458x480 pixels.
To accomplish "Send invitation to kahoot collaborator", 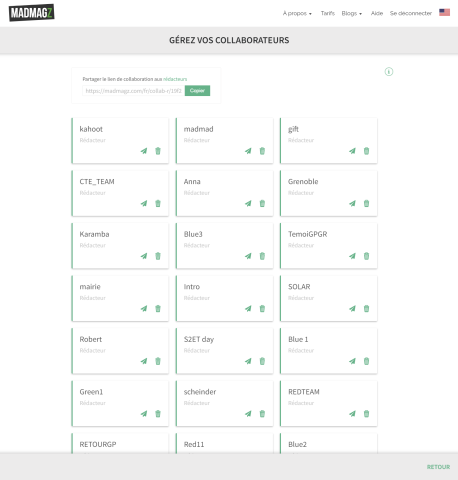I will click(x=144, y=151).
